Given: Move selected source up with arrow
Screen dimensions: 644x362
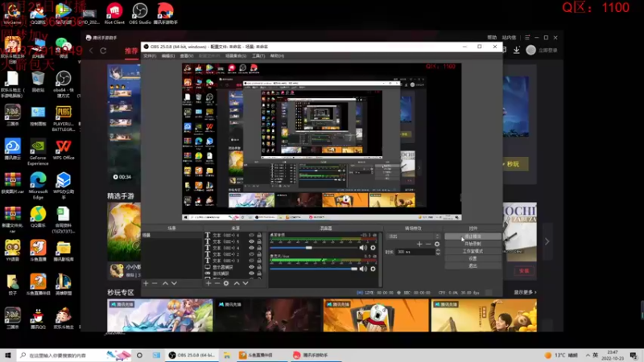Looking at the screenshot, I should click(x=237, y=283).
